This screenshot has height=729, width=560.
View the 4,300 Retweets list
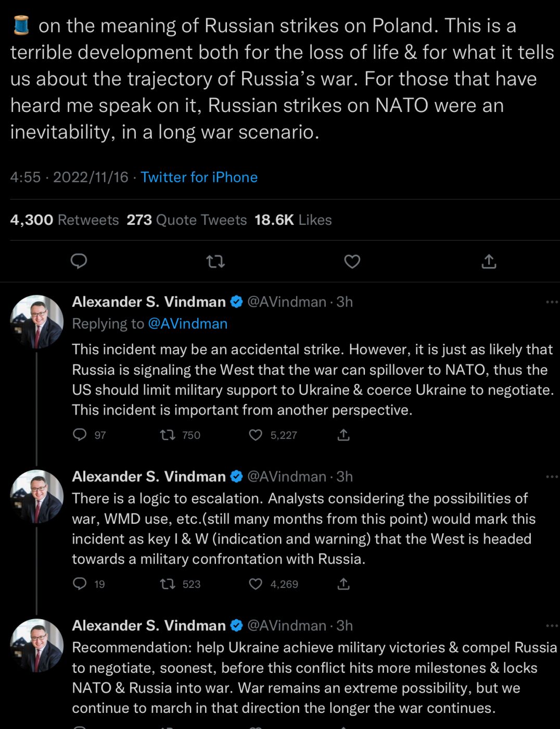point(65,220)
